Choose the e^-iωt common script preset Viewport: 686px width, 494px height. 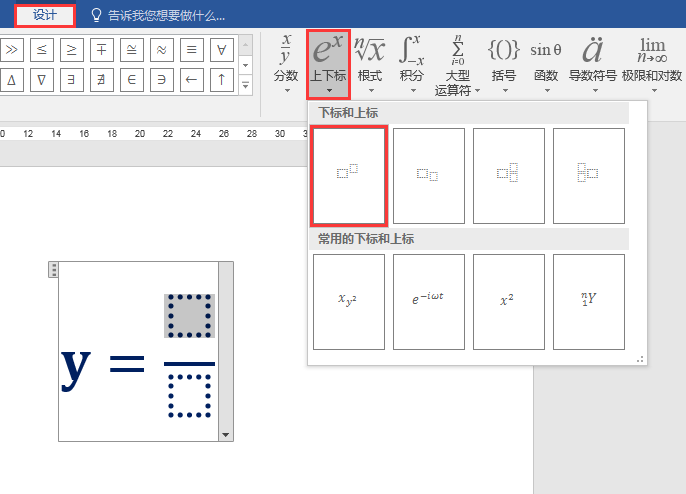click(429, 301)
